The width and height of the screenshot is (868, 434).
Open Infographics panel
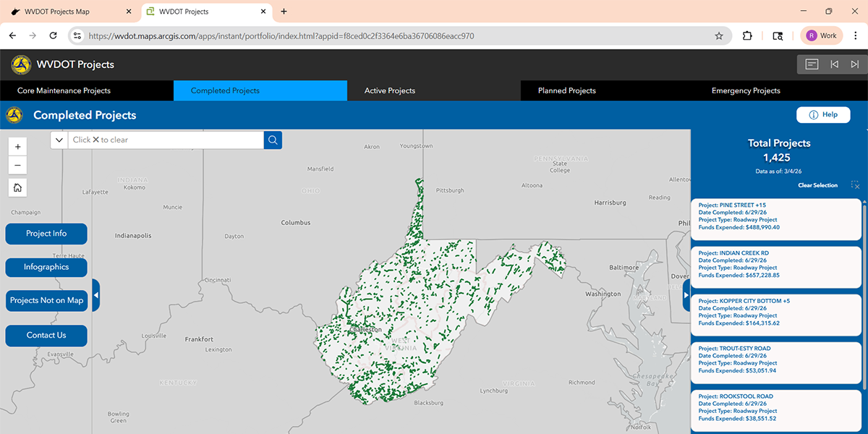[46, 267]
